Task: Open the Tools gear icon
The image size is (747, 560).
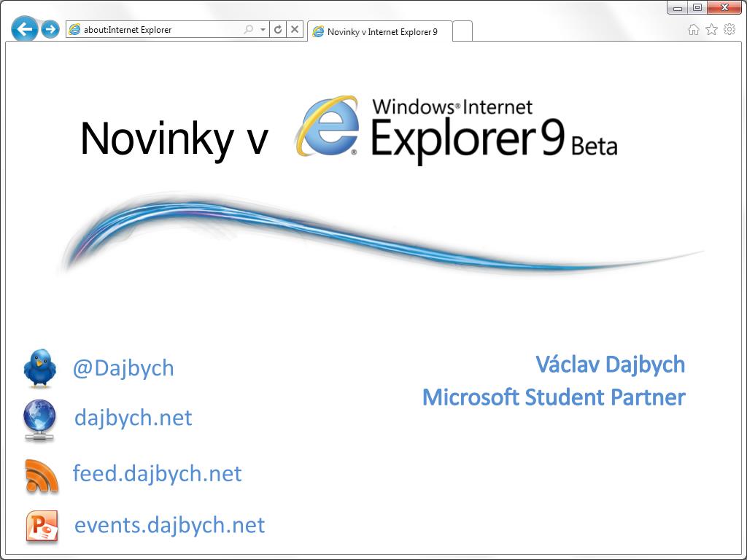Action: point(729,29)
